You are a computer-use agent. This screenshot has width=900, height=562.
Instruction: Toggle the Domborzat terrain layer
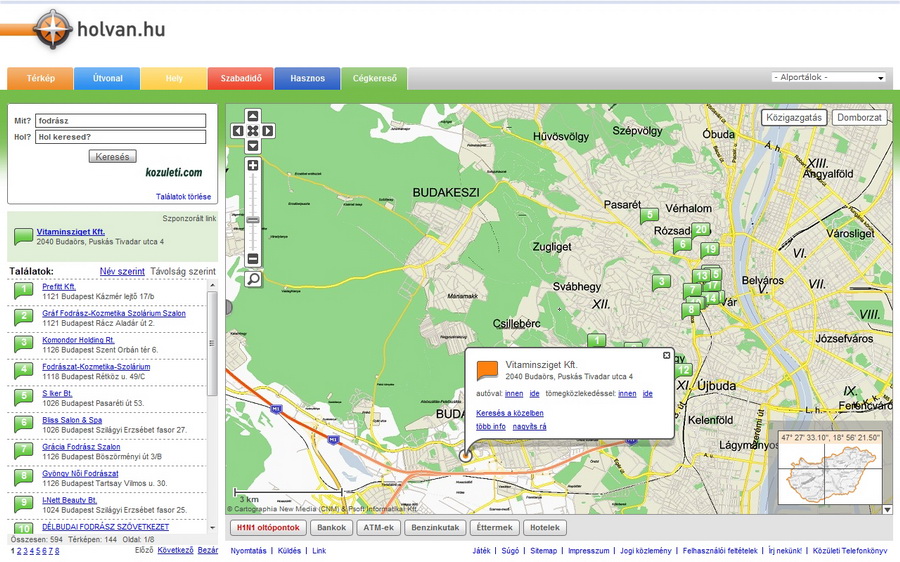860,117
